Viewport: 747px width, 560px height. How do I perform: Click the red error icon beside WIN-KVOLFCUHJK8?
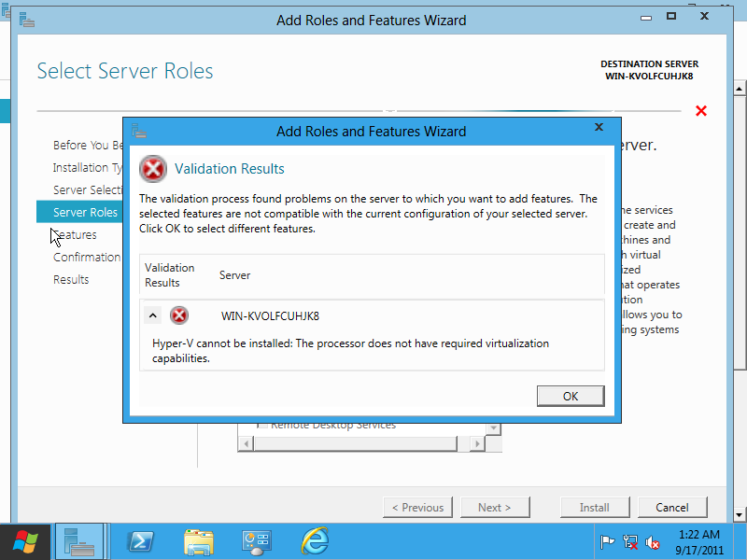(x=179, y=315)
